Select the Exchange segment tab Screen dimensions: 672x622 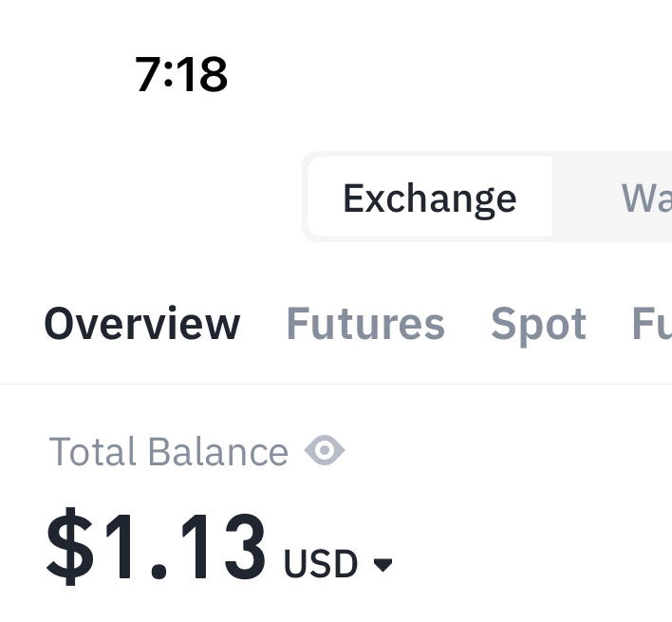430,198
